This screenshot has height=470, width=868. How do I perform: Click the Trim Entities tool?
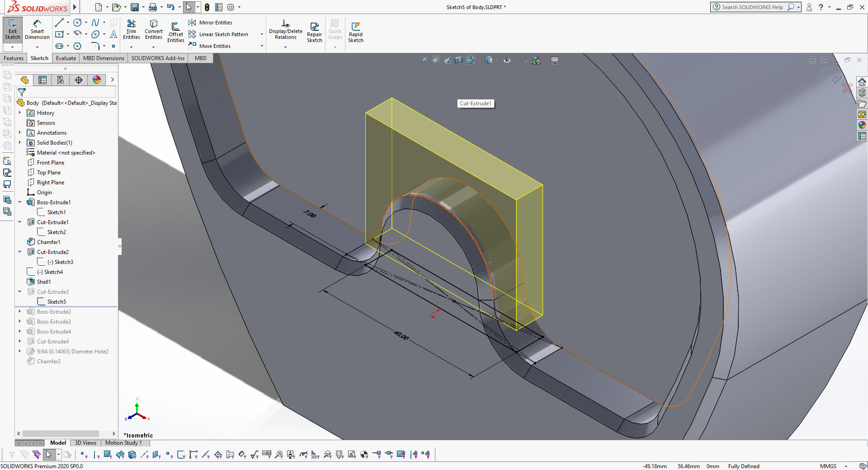(131, 29)
